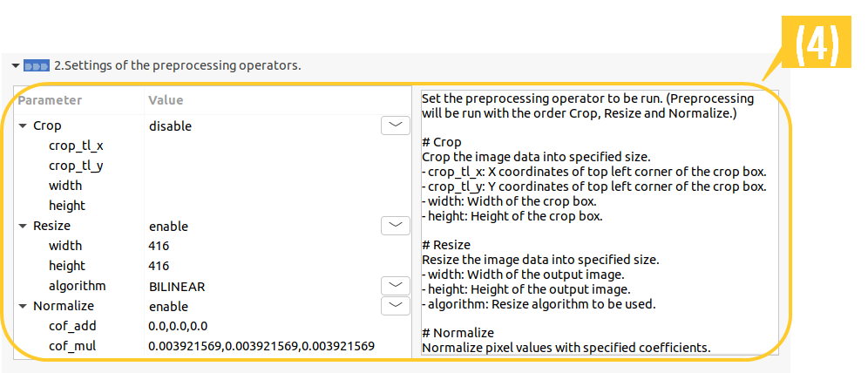Select the Crop width parameter row

click(65, 186)
